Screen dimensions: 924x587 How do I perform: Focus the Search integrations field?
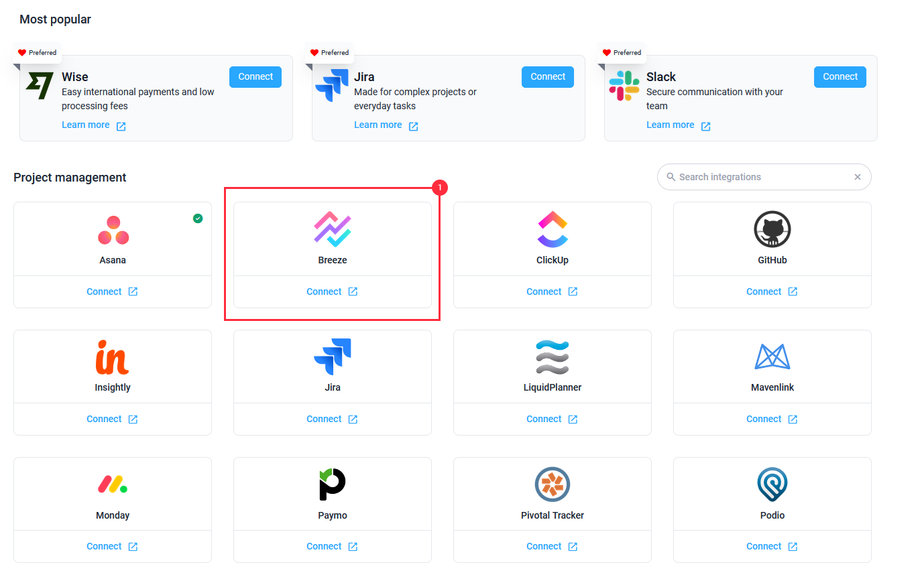[x=764, y=177]
